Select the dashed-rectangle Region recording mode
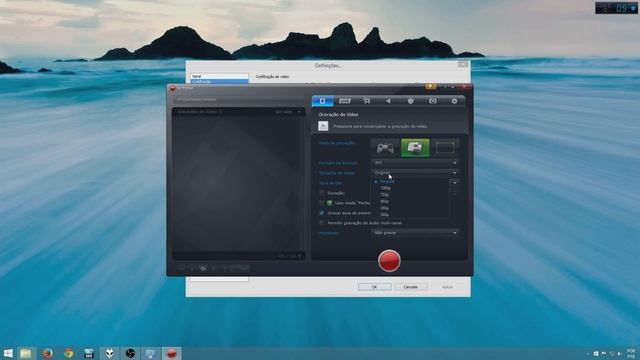Screen dimensions: 640x360 445,147
